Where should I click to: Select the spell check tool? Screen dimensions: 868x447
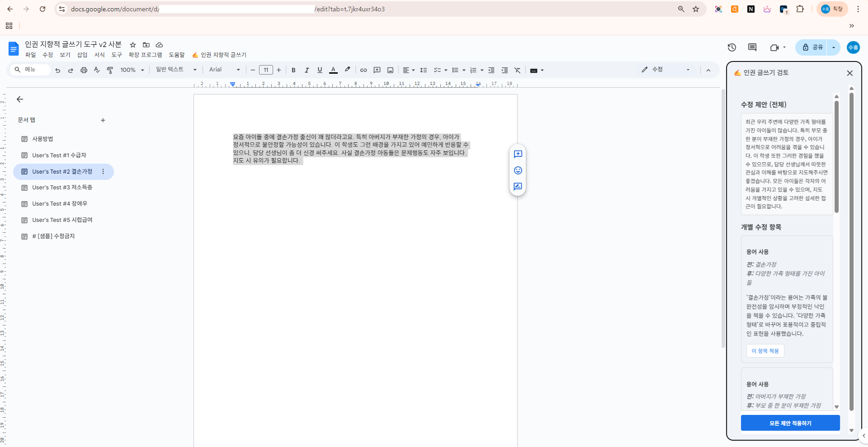[x=97, y=70]
